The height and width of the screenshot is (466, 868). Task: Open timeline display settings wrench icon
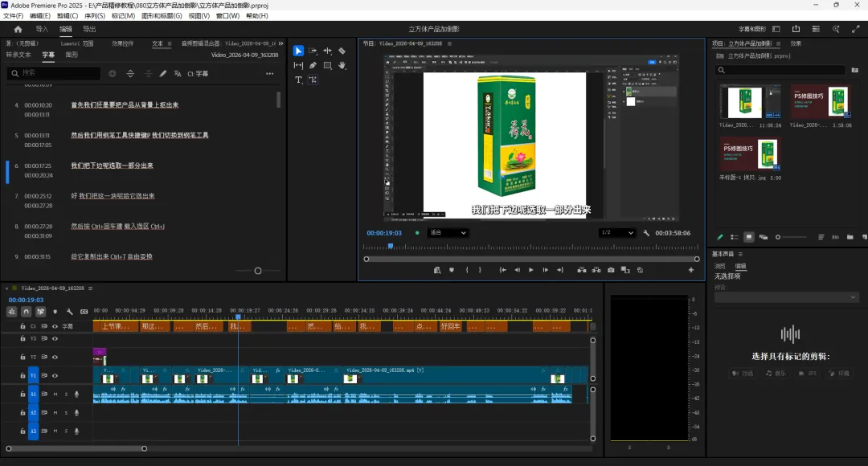click(x=69, y=312)
